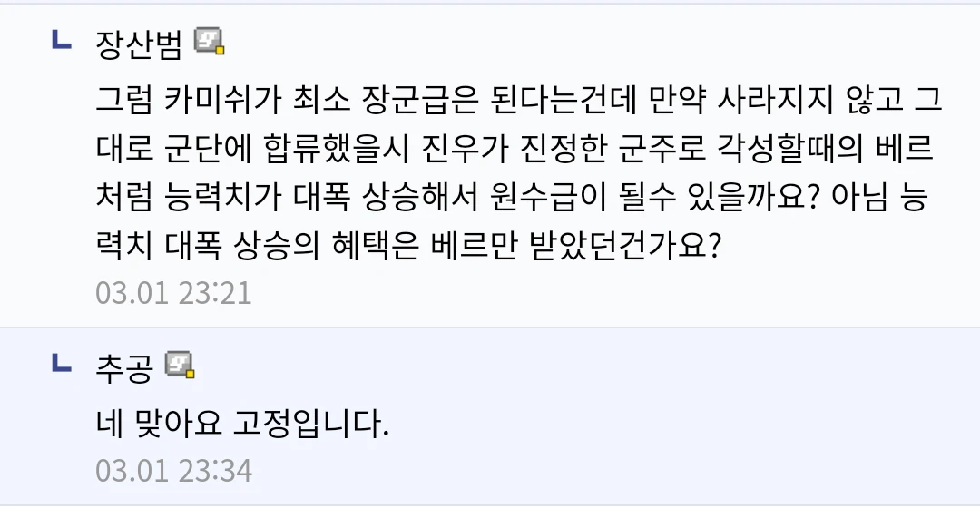Click the reply text "네 맞아요 고정입니다."

(x=241, y=424)
